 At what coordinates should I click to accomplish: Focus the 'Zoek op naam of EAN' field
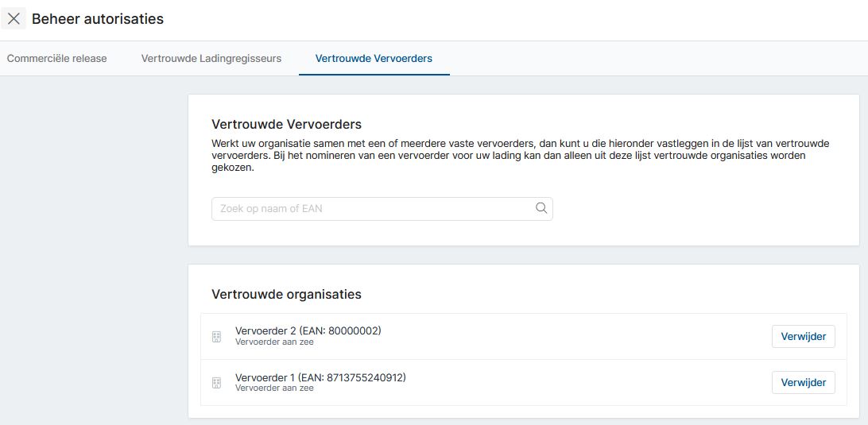pos(382,209)
